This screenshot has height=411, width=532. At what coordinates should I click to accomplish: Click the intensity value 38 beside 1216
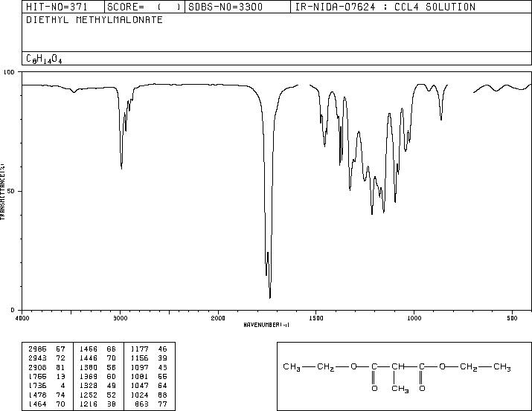point(112,404)
